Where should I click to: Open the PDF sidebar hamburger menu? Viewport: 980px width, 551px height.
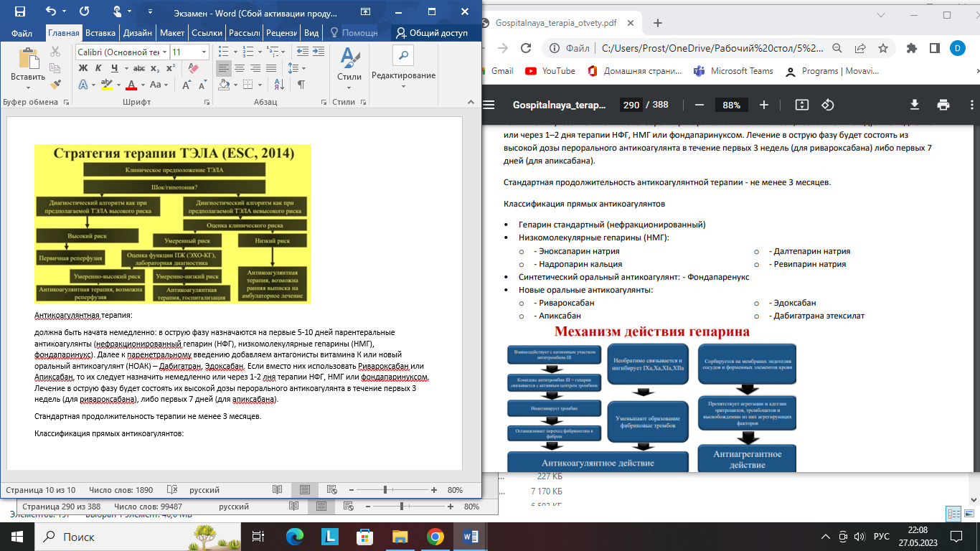(490, 105)
